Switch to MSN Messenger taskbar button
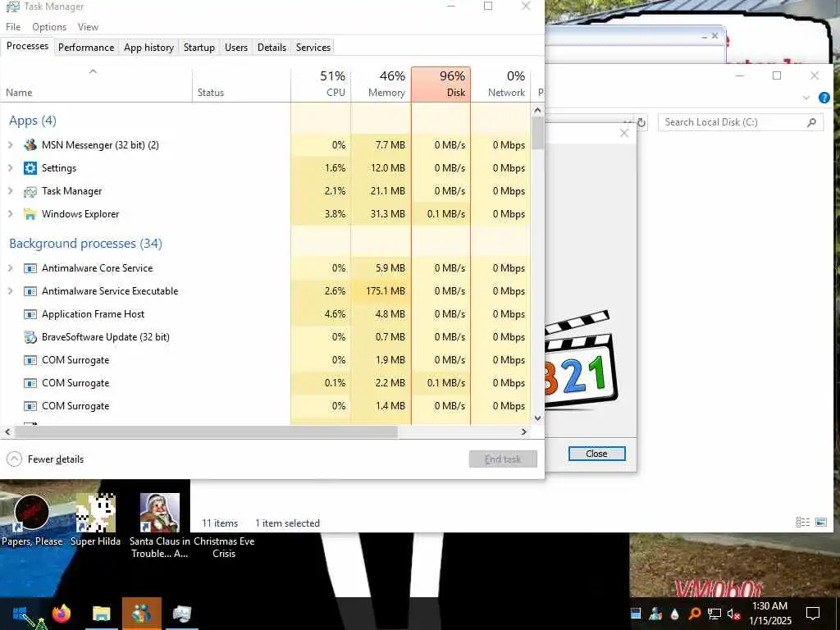 click(x=141, y=614)
